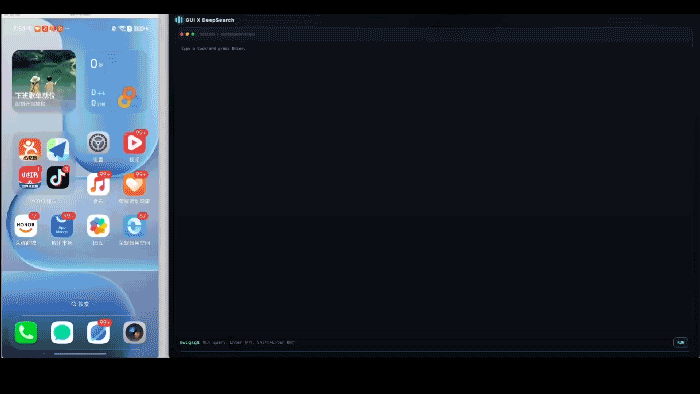Tap the battery indicator in the phone status bar

coord(141,29)
